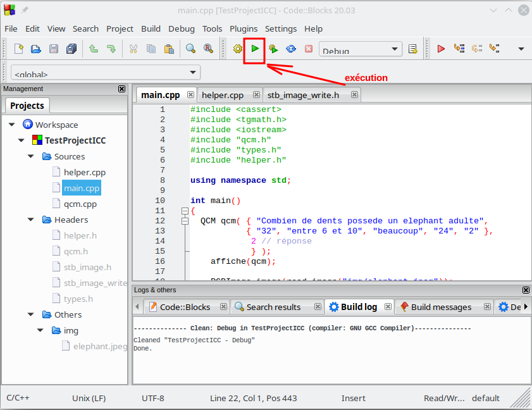Click the Rebuild blue arrows icon

(291, 49)
